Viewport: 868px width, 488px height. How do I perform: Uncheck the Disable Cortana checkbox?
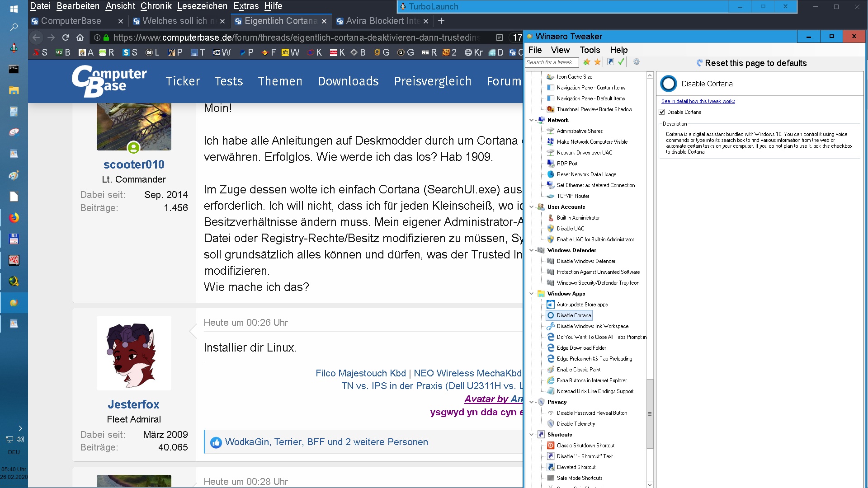(662, 112)
